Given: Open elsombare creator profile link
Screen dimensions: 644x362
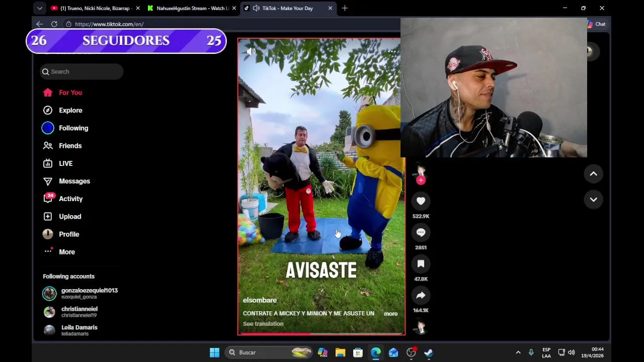Looking at the screenshot, I should 260,300.
